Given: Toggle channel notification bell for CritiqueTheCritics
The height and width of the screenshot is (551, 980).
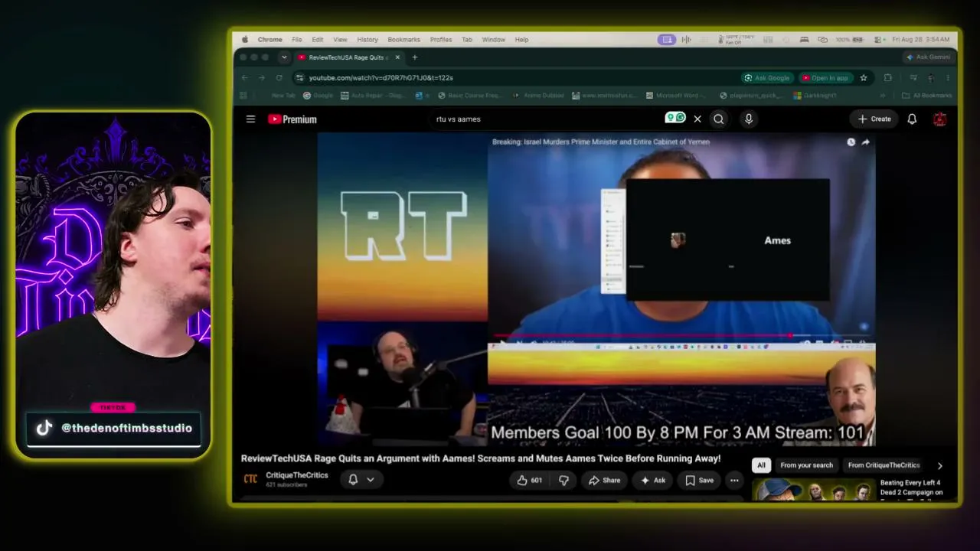Looking at the screenshot, I should coord(353,479).
